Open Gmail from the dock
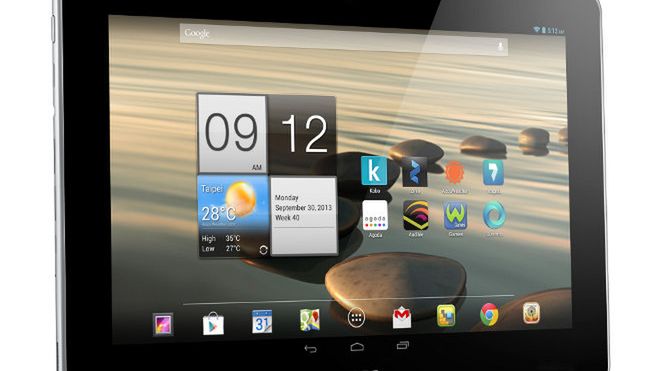Screen dimensions: 660x371 point(402,317)
